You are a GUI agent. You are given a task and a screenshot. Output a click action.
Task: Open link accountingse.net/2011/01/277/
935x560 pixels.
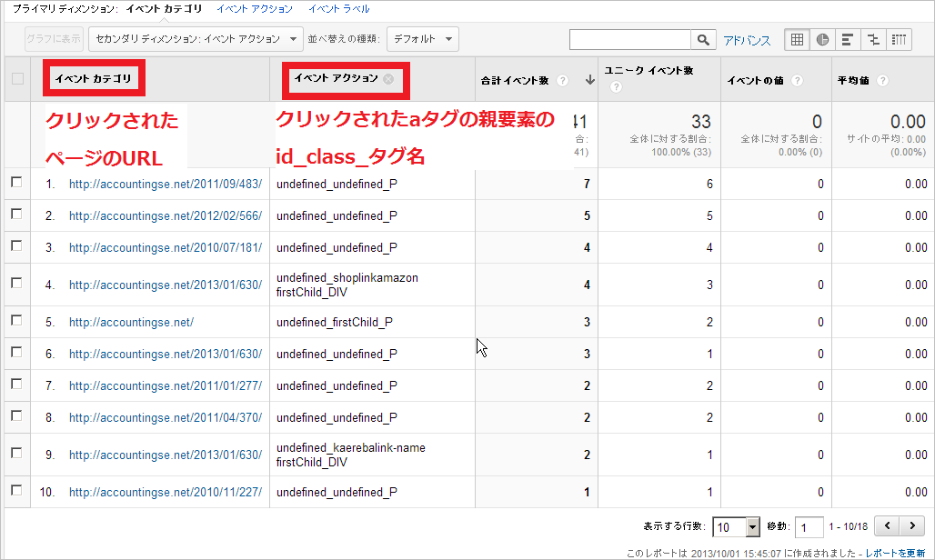166,386
